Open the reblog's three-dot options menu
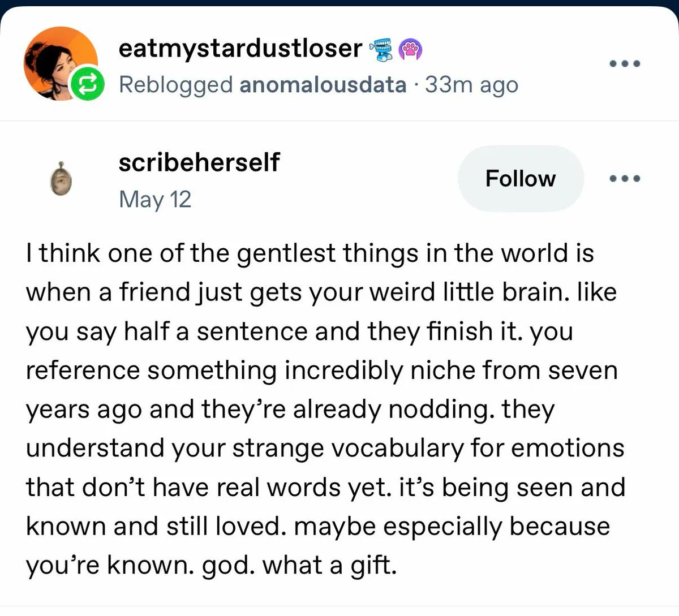Screen dimensions: 679x616 coord(625,63)
